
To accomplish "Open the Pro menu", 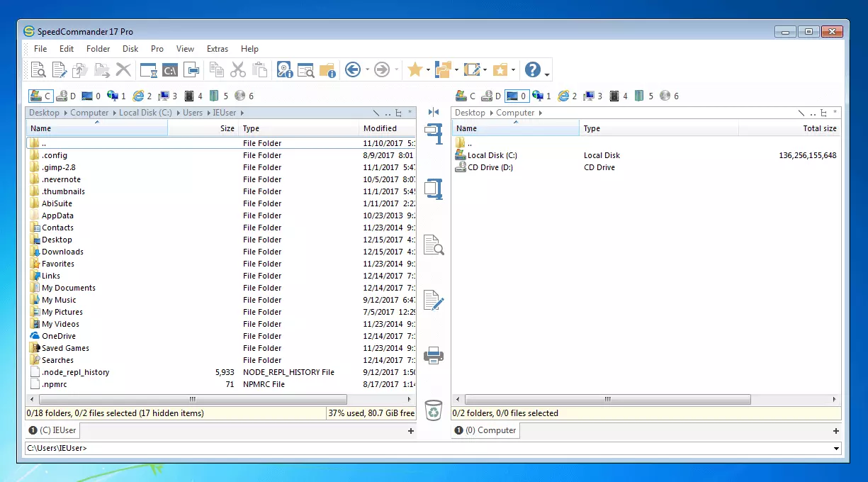I will point(157,49).
